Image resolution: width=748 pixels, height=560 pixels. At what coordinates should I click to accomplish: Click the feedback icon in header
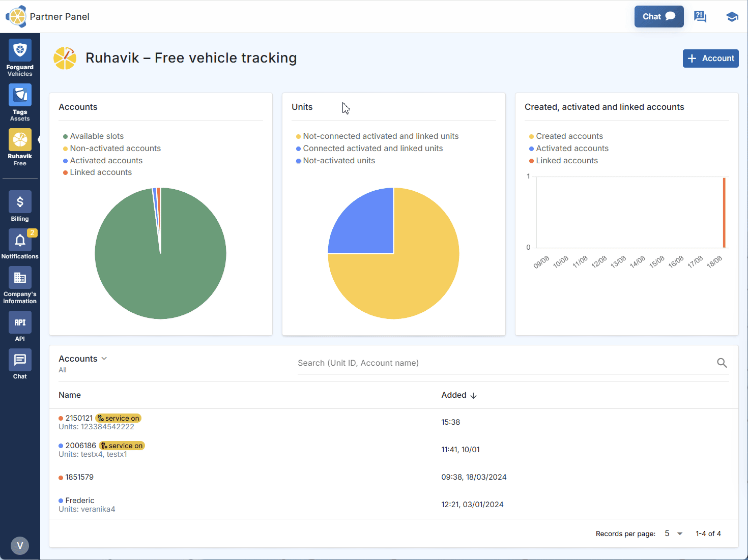700,17
